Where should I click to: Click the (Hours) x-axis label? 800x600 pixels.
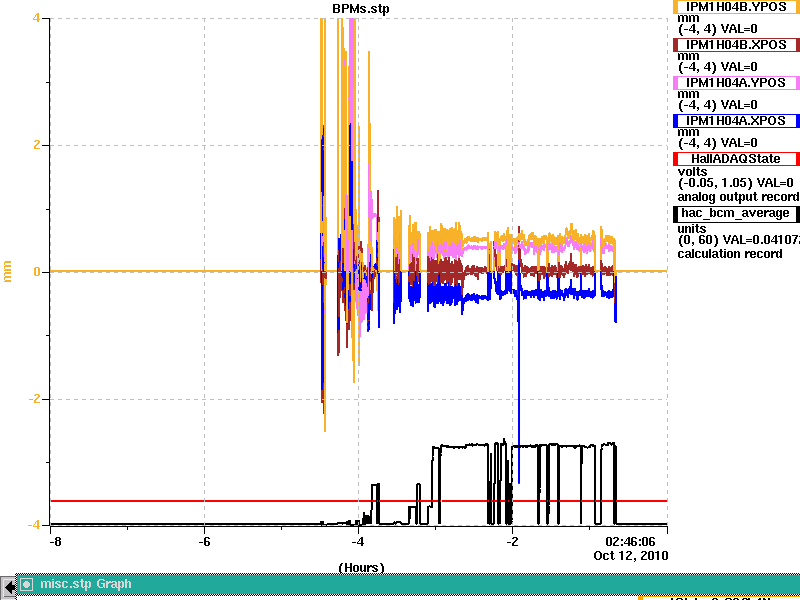coord(361,568)
